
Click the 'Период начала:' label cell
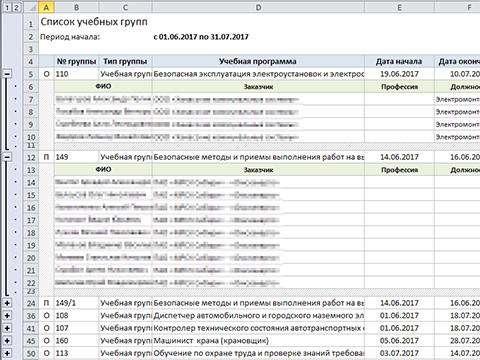tap(70, 37)
